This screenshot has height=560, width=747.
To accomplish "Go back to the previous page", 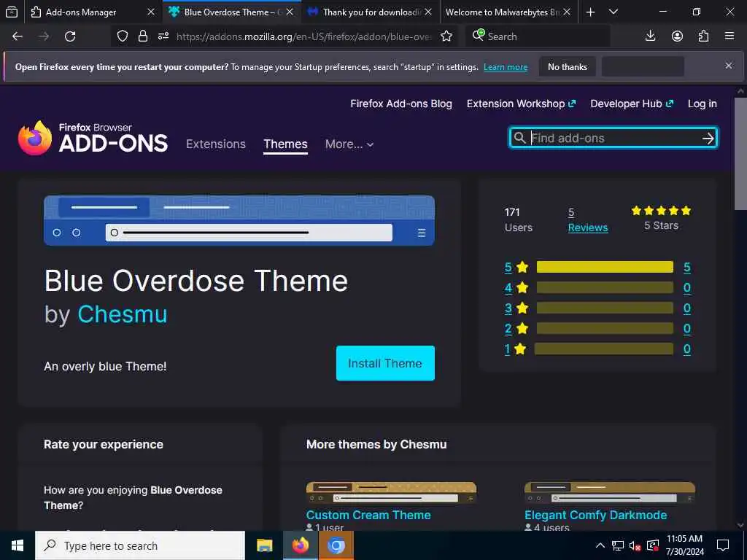I will 18,36.
